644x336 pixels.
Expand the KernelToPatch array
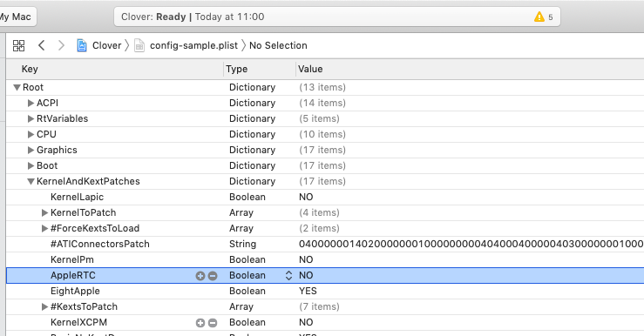[x=44, y=212]
